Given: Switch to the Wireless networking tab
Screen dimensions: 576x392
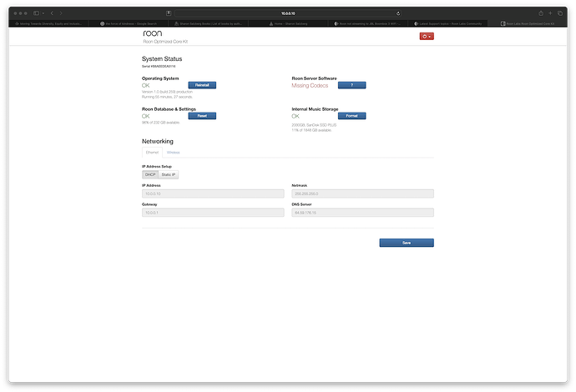Looking at the screenshot, I should 173,153.
